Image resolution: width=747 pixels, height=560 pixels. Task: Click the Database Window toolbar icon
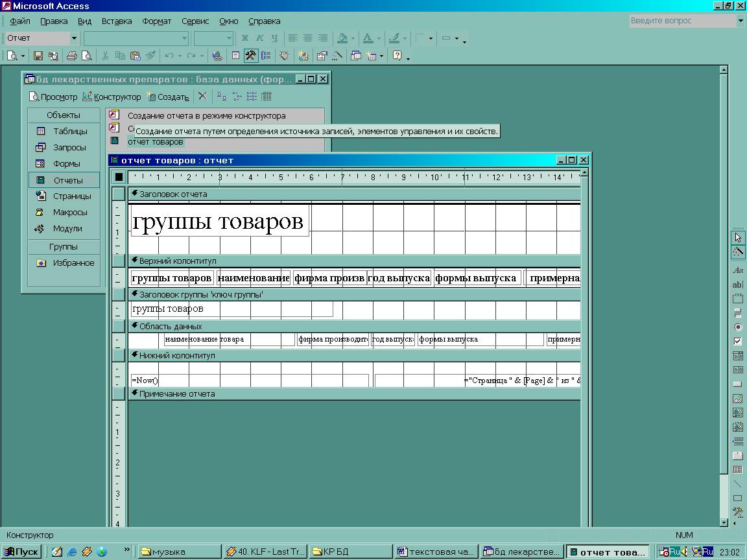coord(355,56)
